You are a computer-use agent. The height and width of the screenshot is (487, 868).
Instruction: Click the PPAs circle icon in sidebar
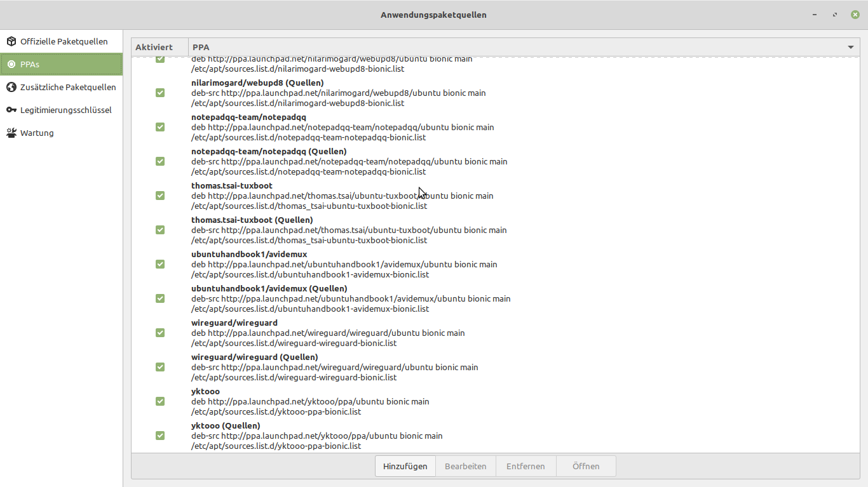coord(11,64)
